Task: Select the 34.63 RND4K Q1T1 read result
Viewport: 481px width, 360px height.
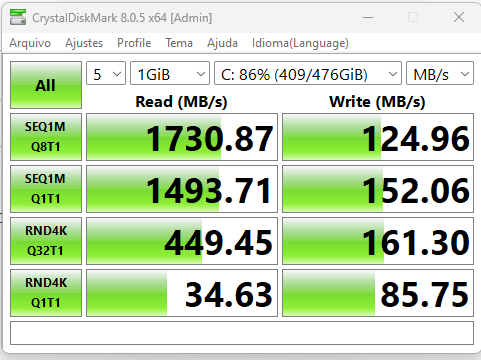Action: click(182, 293)
